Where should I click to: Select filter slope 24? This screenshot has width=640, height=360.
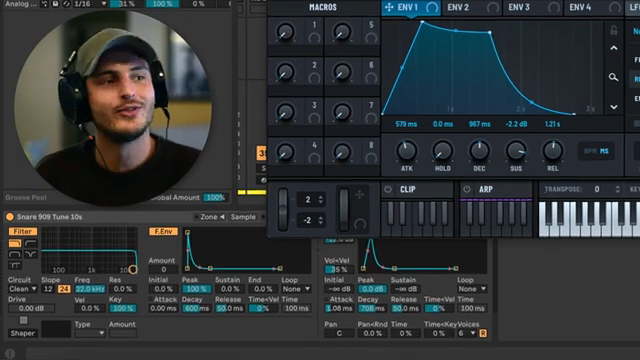point(64,289)
